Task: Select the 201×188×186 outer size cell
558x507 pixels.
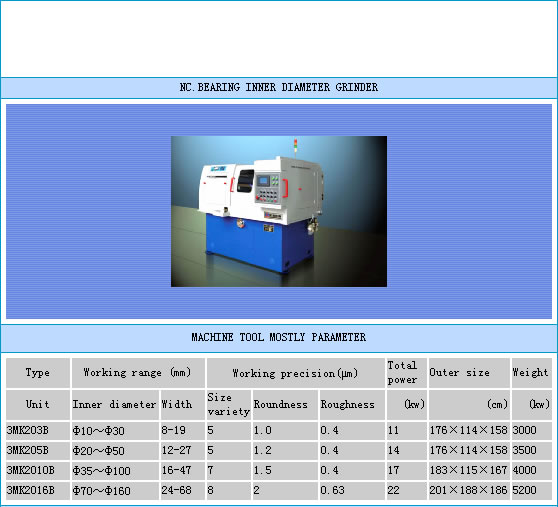Action: pyautogui.click(x=469, y=490)
